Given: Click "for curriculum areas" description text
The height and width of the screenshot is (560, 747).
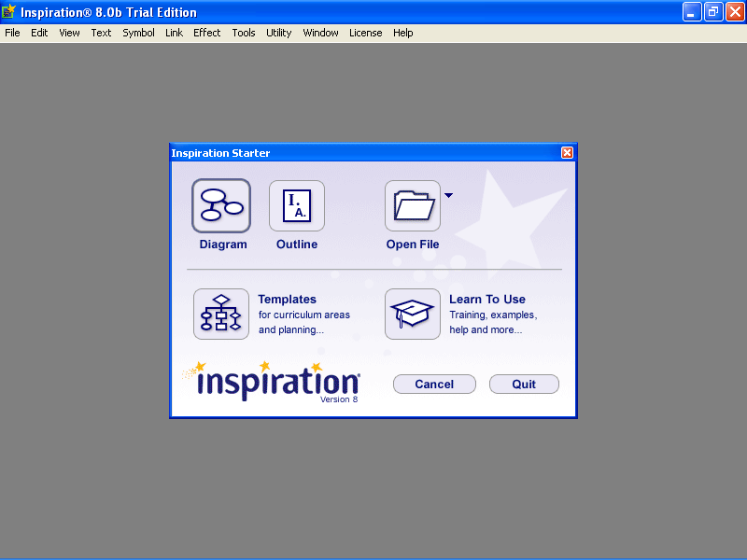Looking at the screenshot, I should coord(304,315).
